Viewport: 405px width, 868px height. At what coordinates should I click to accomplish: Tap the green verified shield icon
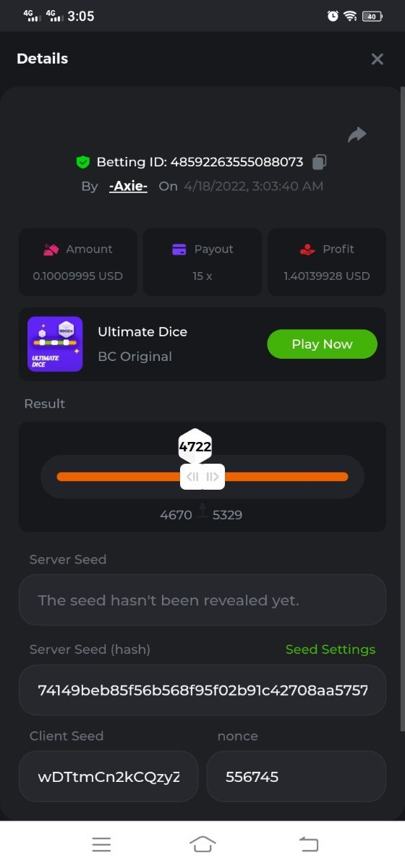(82, 162)
